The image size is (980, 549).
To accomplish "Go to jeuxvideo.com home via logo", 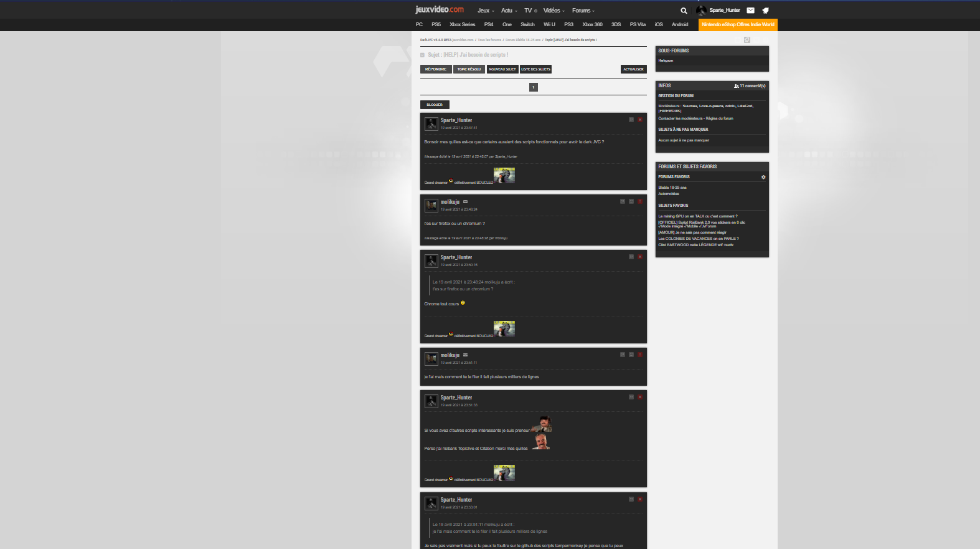I will coord(440,10).
